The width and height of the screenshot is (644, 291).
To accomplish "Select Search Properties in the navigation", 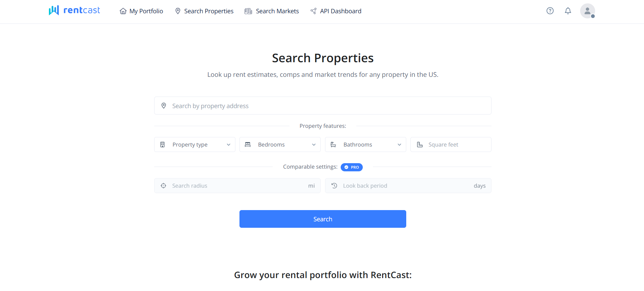I will (204, 11).
